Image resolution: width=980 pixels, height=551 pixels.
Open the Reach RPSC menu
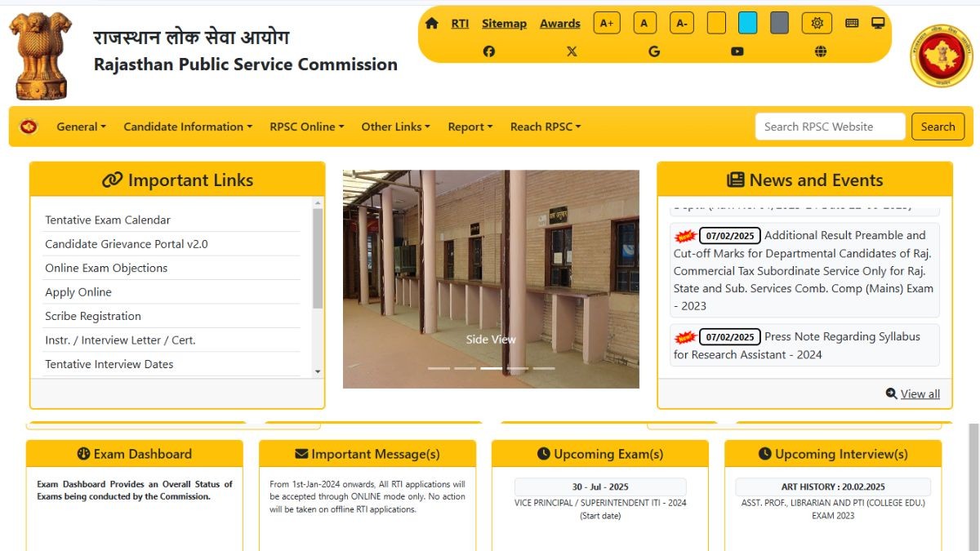pos(546,127)
